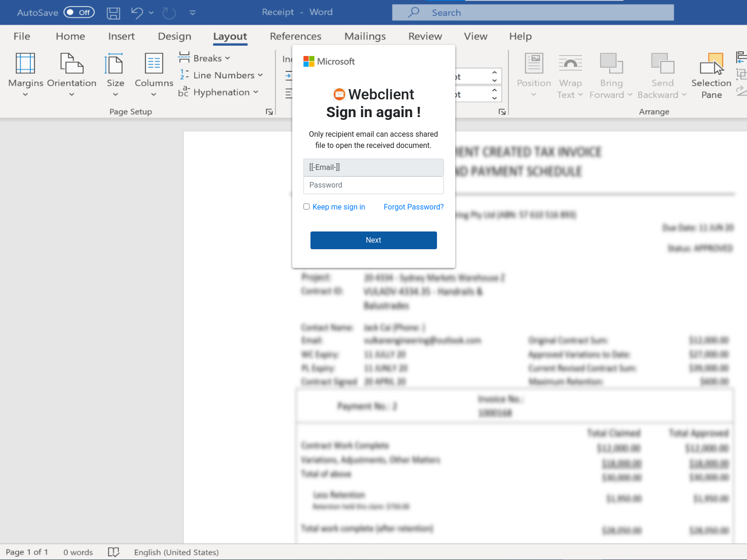Click Page 1 of 1 status
The width and height of the screenshot is (747, 560).
27,553
